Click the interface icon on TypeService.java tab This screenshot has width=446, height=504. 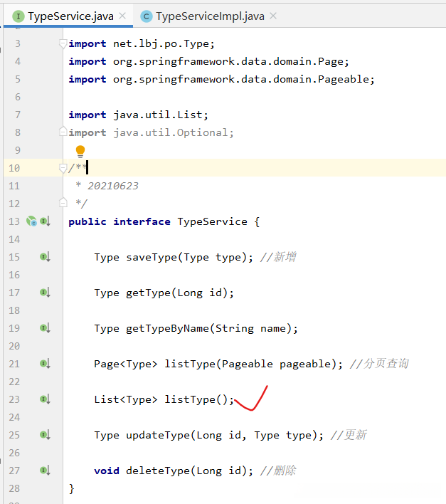click(18, 16)
